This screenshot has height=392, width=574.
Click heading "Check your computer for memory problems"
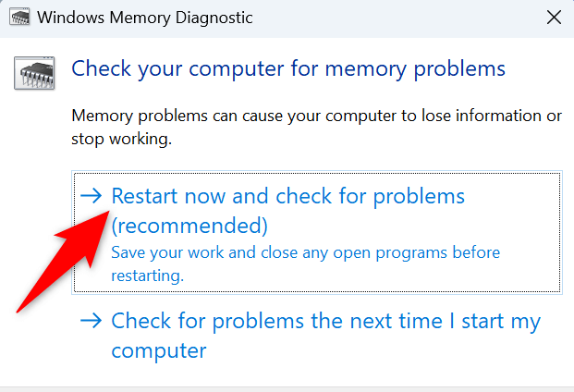point(288,68)
